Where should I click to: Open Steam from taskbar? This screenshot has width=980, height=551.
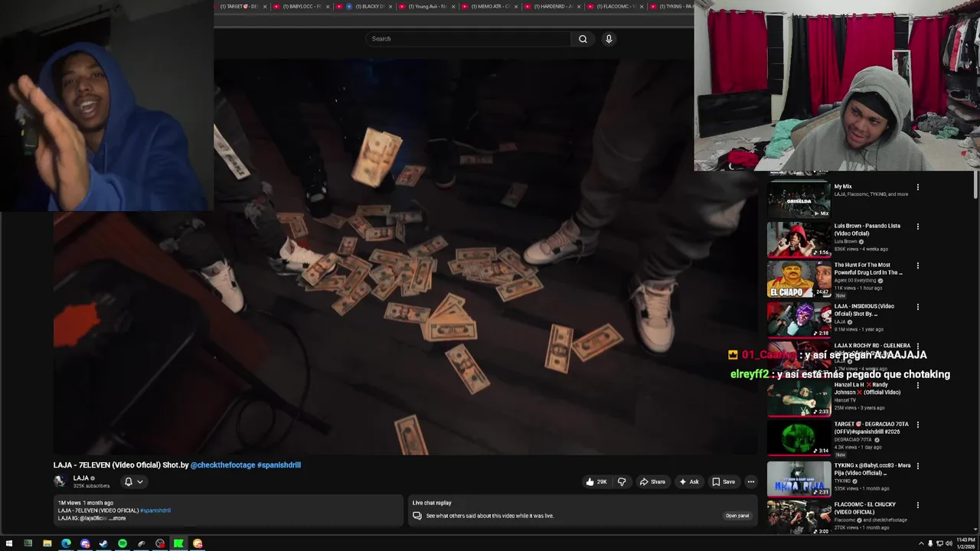click(103, 543)
